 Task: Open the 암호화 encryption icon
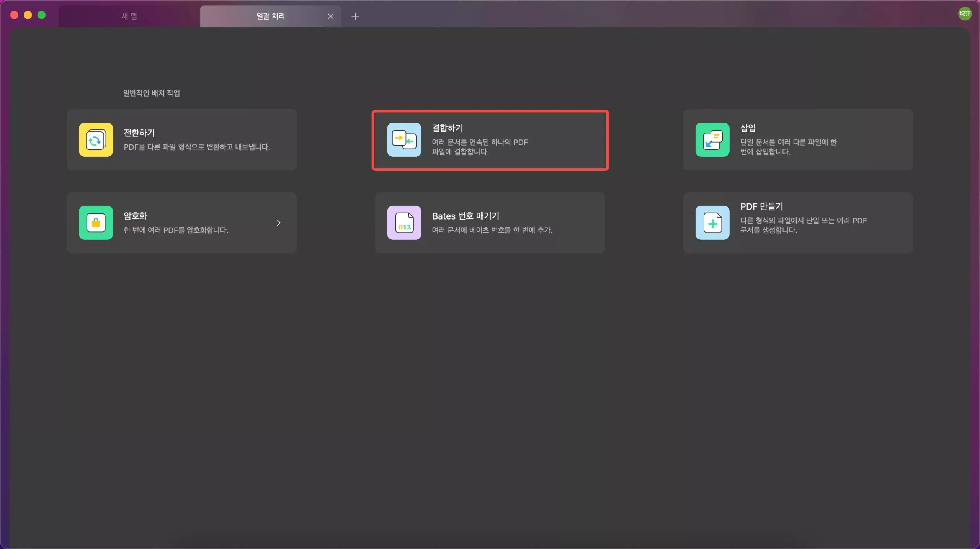coord(96,222)
